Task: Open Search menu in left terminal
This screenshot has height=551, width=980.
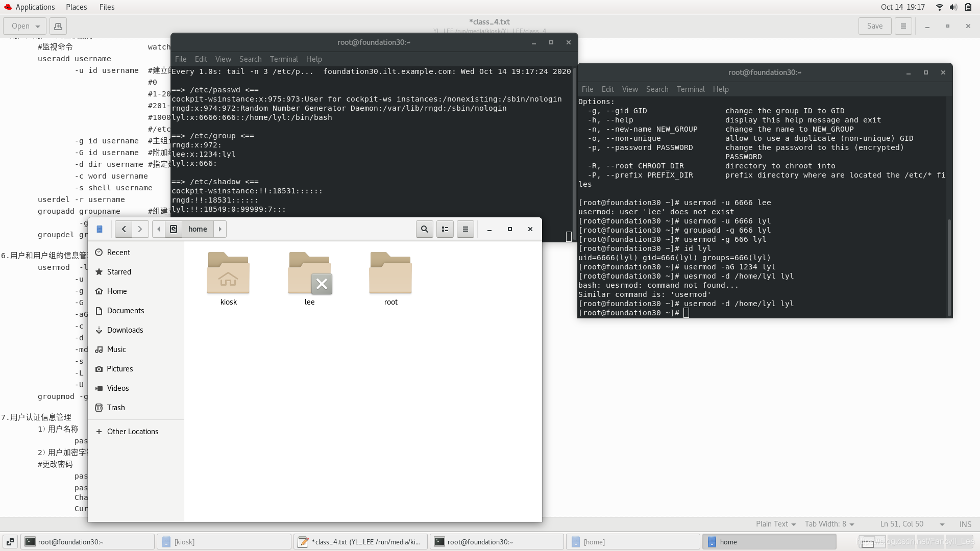Action: coord(250,59)
